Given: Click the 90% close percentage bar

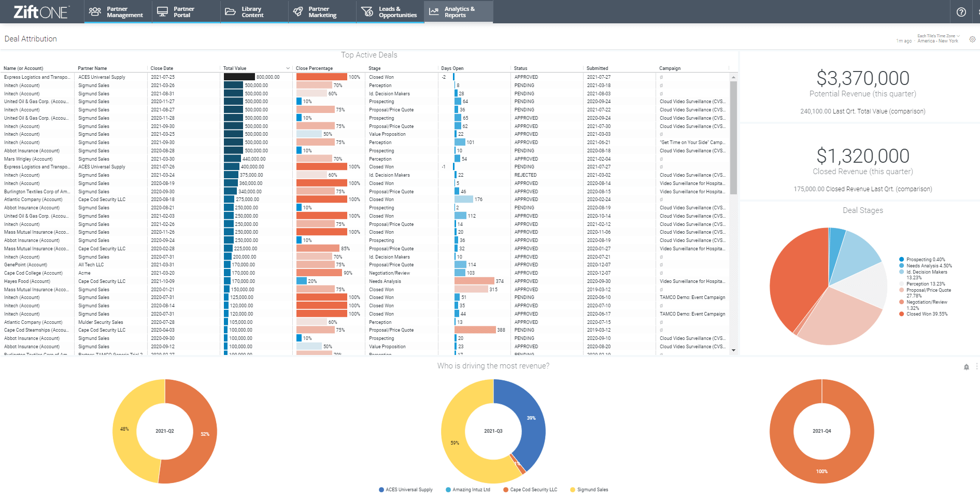Looking at the screenshot, I should (x=319, y=273).
